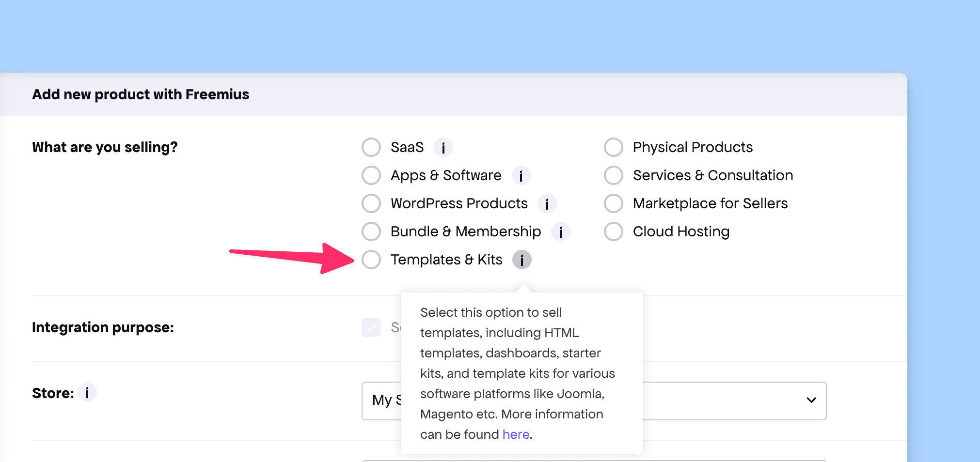Choose Physical Products radio button
The image size is (980, 462).
(613, 147)
